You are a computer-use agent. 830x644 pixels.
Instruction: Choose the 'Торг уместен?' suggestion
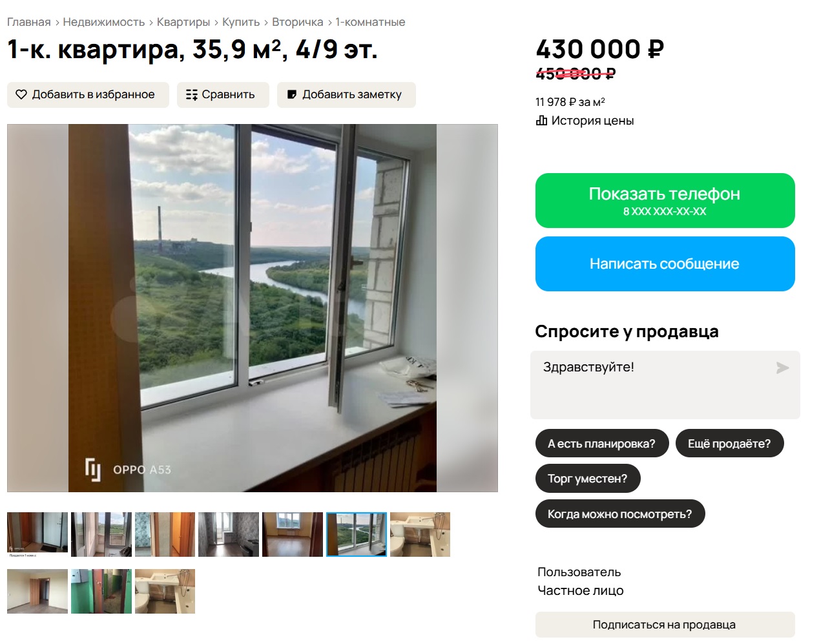pos(587,478)
